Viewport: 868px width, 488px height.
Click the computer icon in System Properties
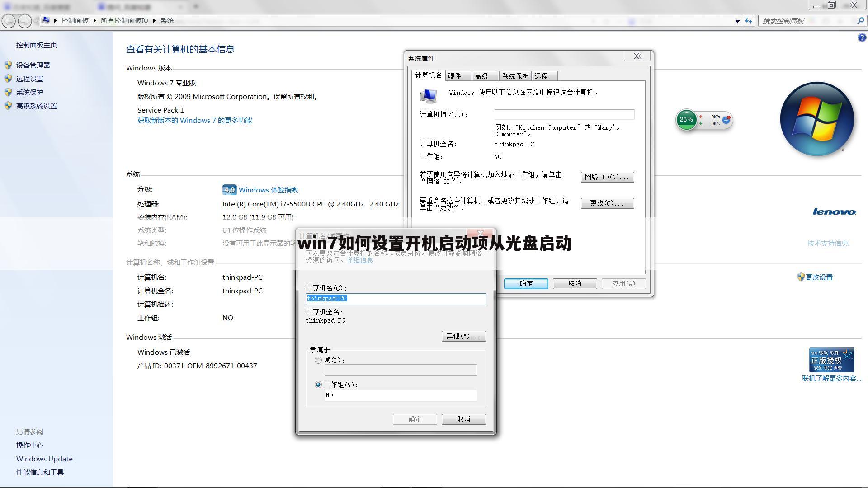click(x=428, y=95)
